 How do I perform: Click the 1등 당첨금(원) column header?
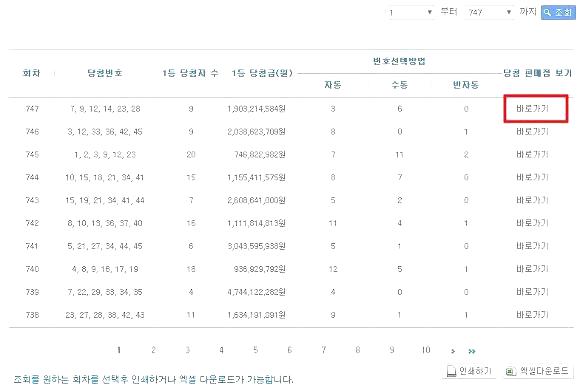point(262,73)
